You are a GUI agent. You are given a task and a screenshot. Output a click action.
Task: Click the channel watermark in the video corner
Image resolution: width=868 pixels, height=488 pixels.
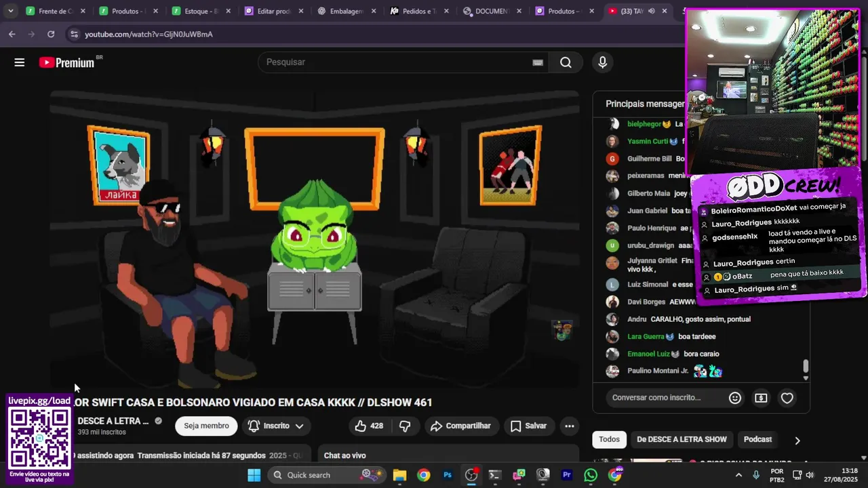coord(563,331)
